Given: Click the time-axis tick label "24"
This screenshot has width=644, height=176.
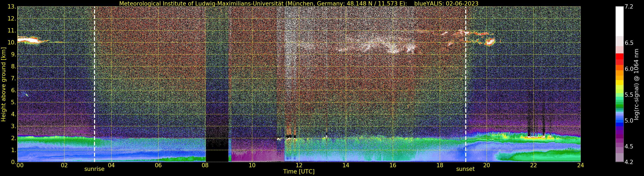Looking at the screenshot, I should pos(581,165).
